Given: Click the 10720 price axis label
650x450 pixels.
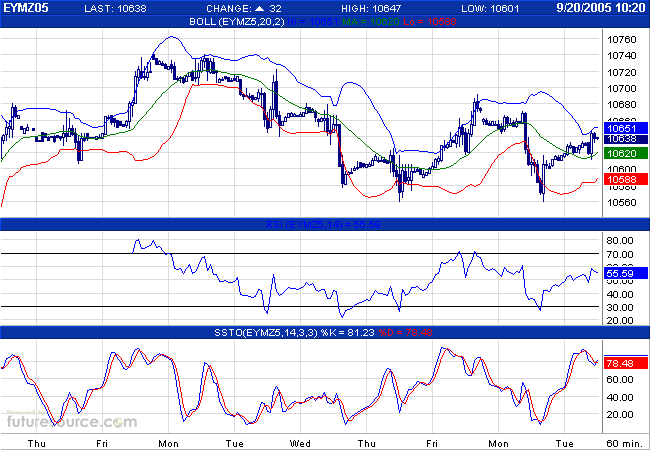Looking at the screenshot, I should 621,73.
